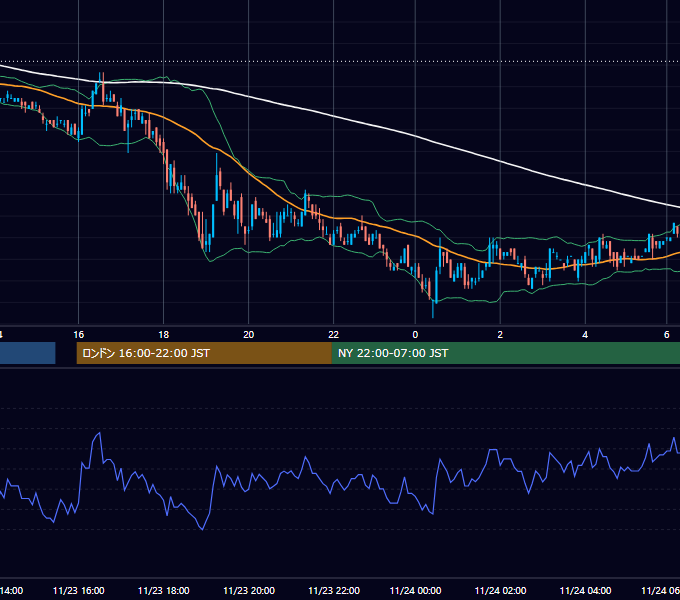
Task: Click hour label 18 on price chart axis
Action: pyautogui.click(x=163, y=335)
